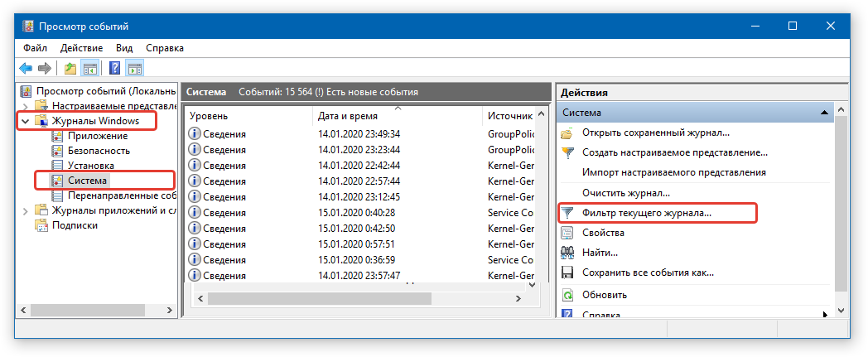The width and height of the screenshot is (868, 357).
Task: Select Безопасность log in tree
Action: pyautogui.click(x=99, y=151)
